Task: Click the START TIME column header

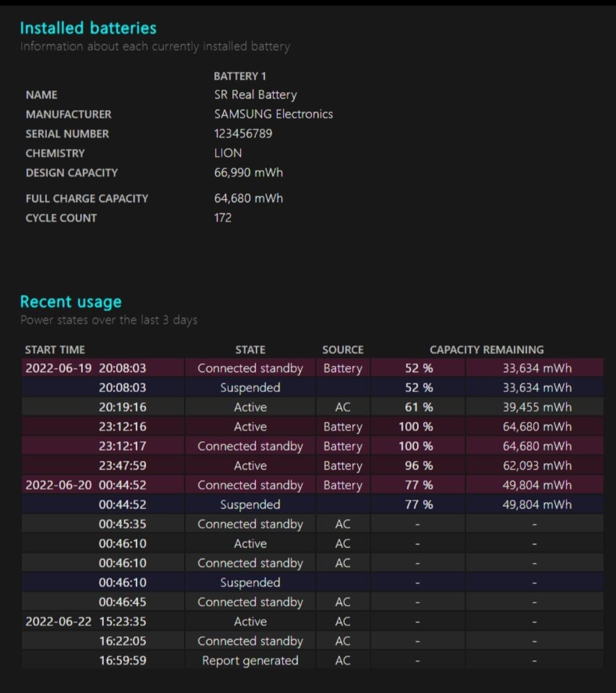Action: click(55, 350)
